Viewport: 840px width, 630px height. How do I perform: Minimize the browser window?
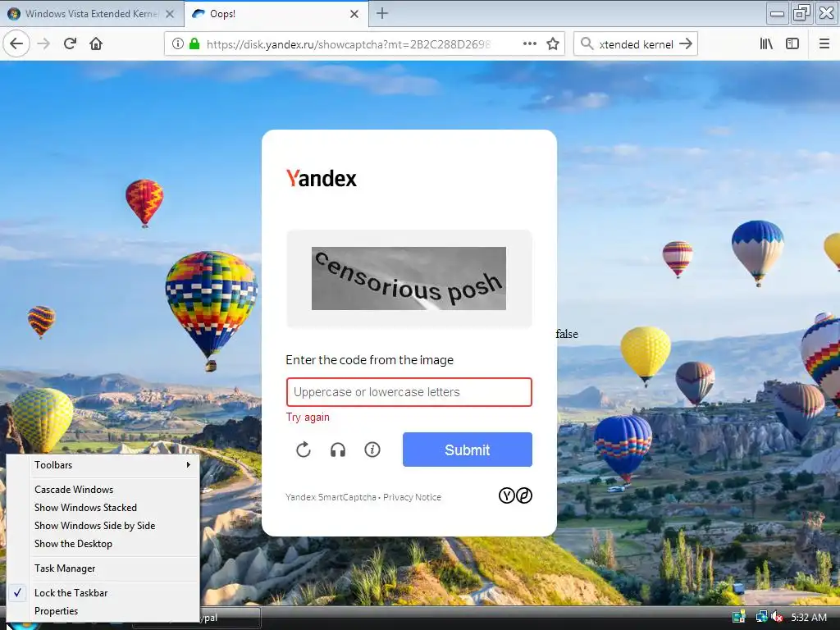click(x=778, y=13)
